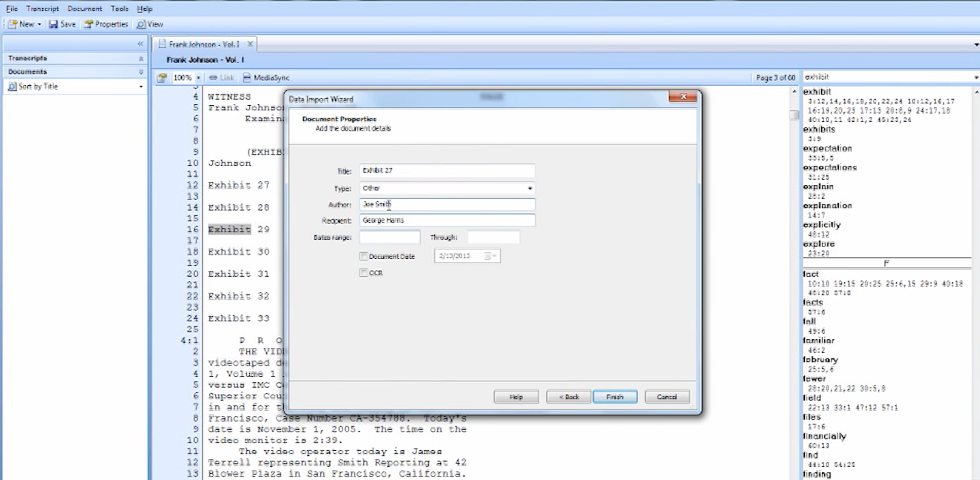Click the Back button in wizard

[568, 397]
